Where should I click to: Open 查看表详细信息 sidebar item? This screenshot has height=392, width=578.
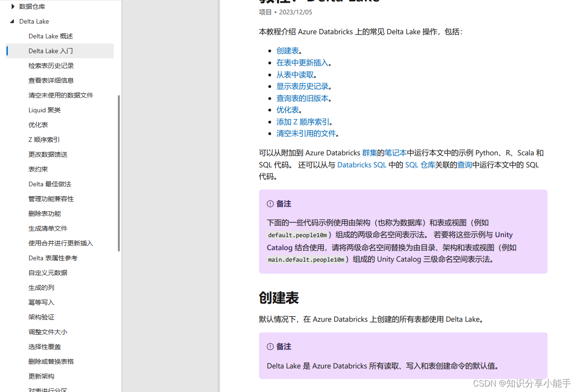51,80
